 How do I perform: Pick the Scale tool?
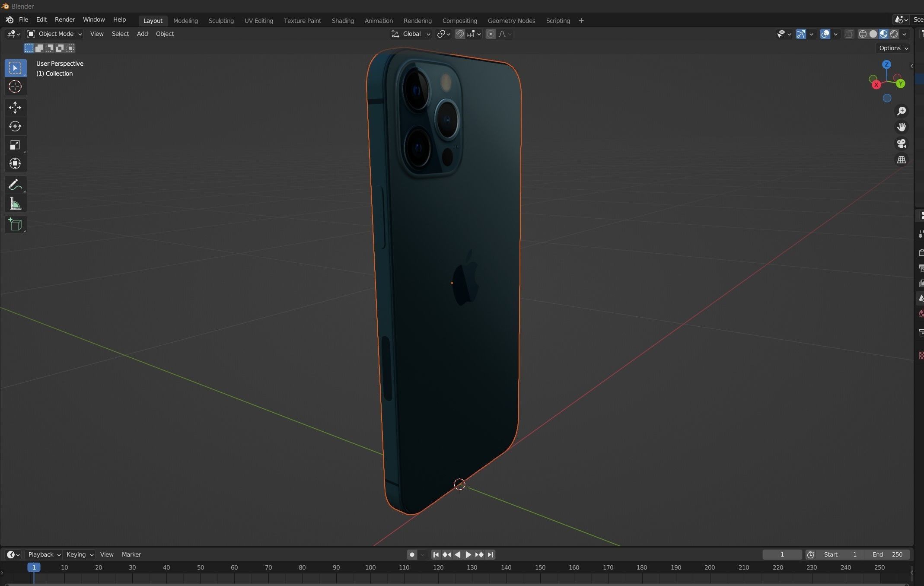pos(15,145)
